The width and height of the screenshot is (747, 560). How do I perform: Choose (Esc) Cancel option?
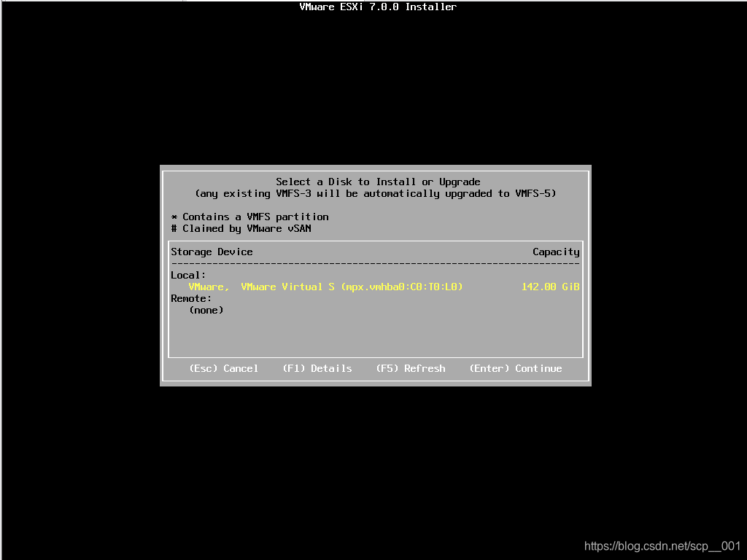[x=224, y=368]
